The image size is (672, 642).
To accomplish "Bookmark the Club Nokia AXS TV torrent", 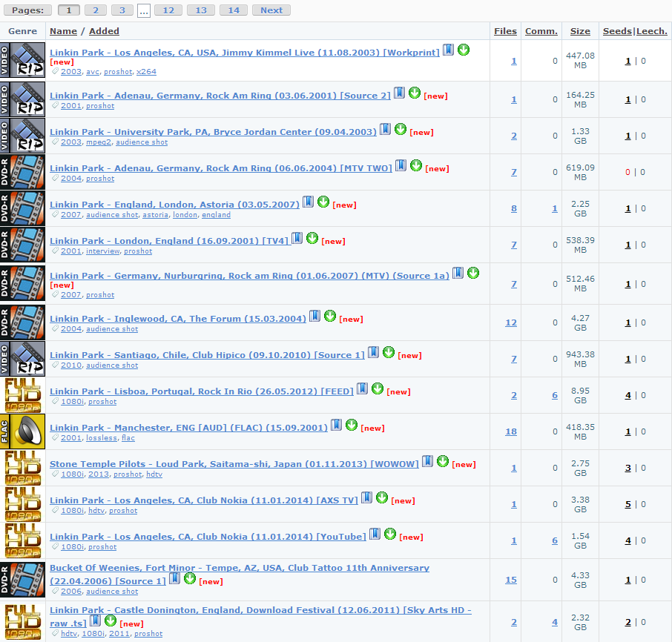I will pos(366,498).
